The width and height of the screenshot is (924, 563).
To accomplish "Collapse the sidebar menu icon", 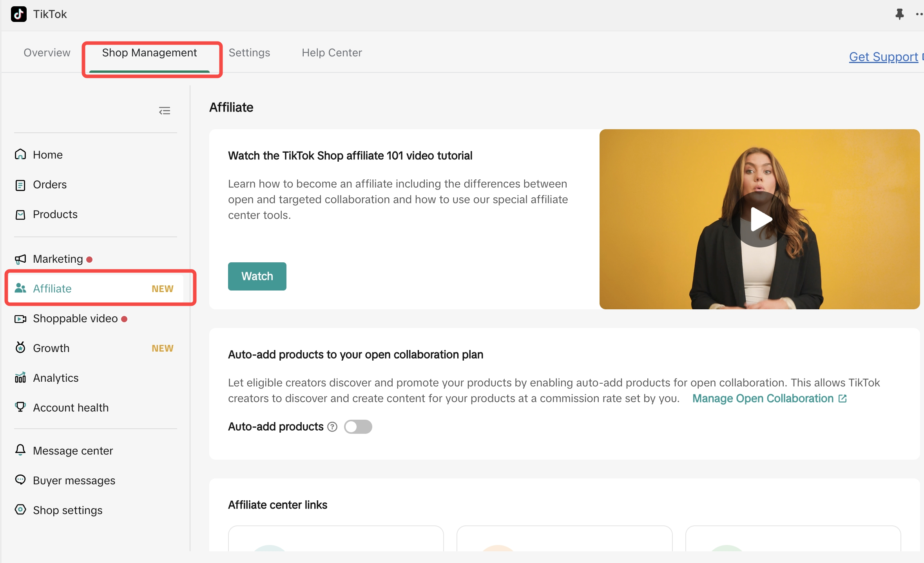I will pos(165,111).
